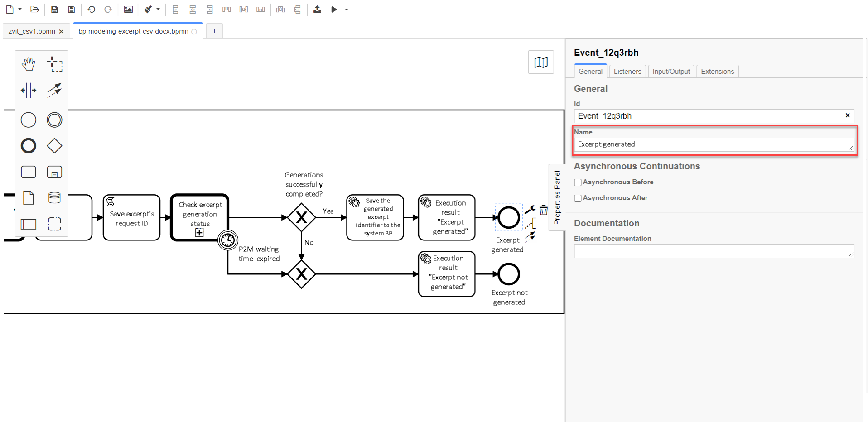Viewport: 868px width, 422px height.
Task: Export diagram as image
Action: pos(128,9)
